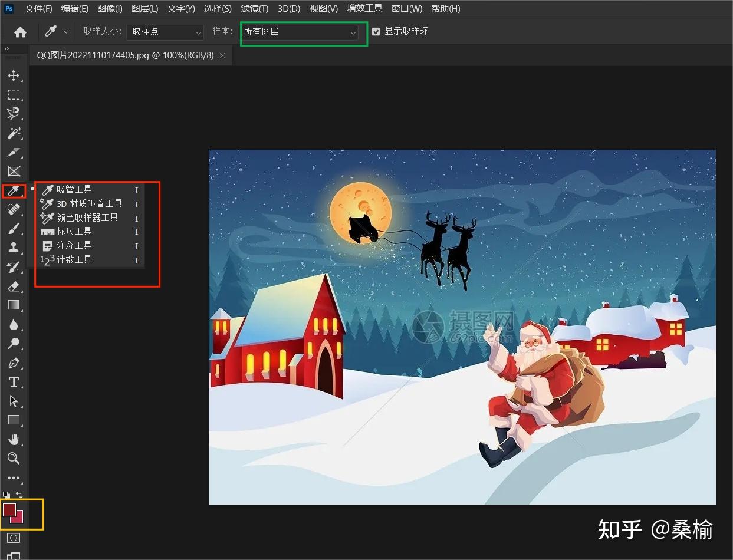Select the Clone Stamp tool
Viewport: 733px width, 560px height.
click(x=14, y=248)
